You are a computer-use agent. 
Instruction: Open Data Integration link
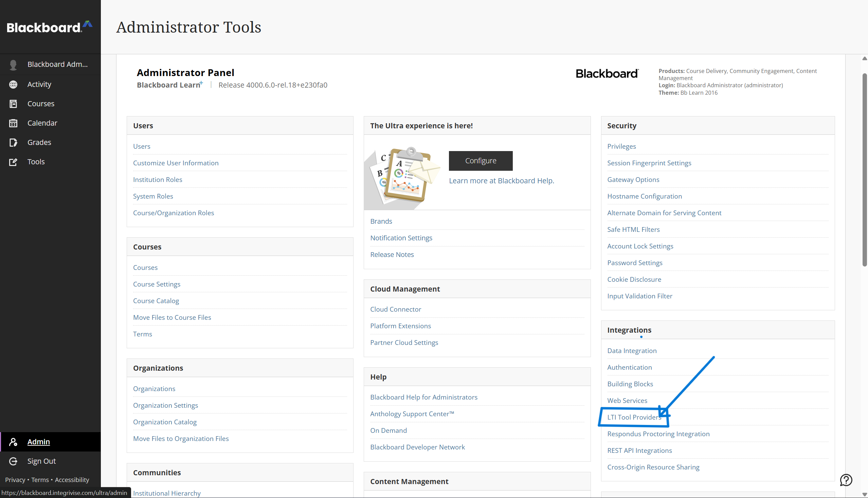point(632,351)
